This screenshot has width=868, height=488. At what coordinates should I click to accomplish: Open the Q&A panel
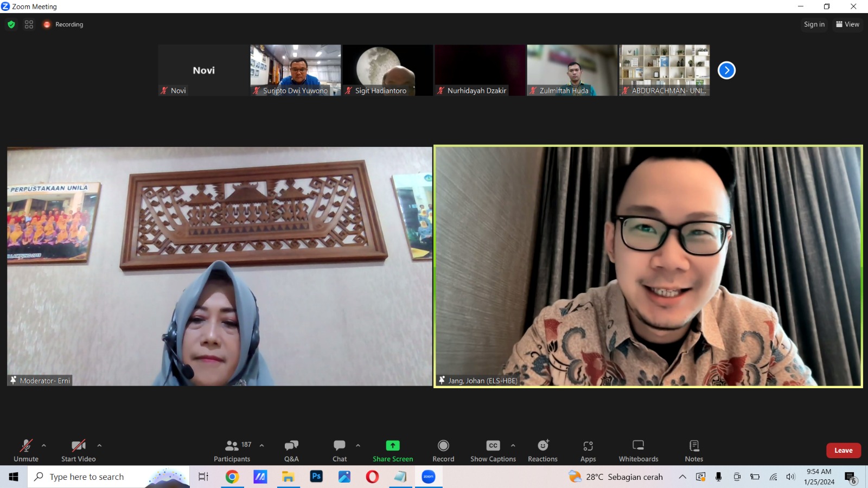[x=291, y=450]
